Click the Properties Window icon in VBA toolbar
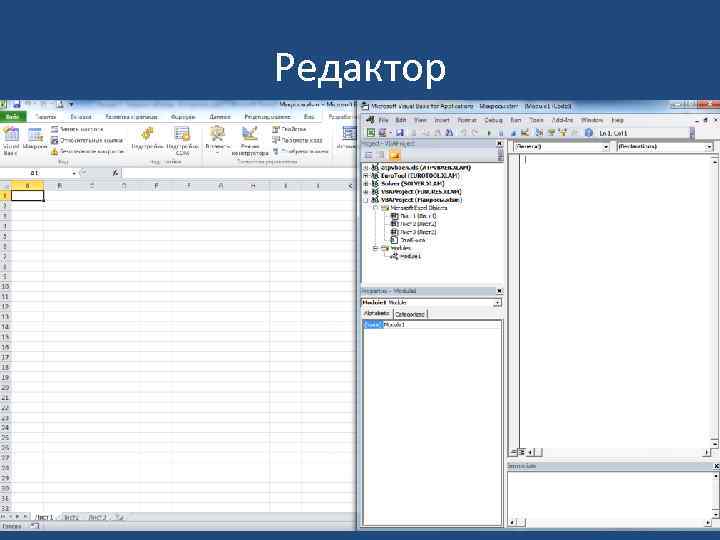Image resolution: width=720 pixels, height=540 pixels. (x=551, y=133)
